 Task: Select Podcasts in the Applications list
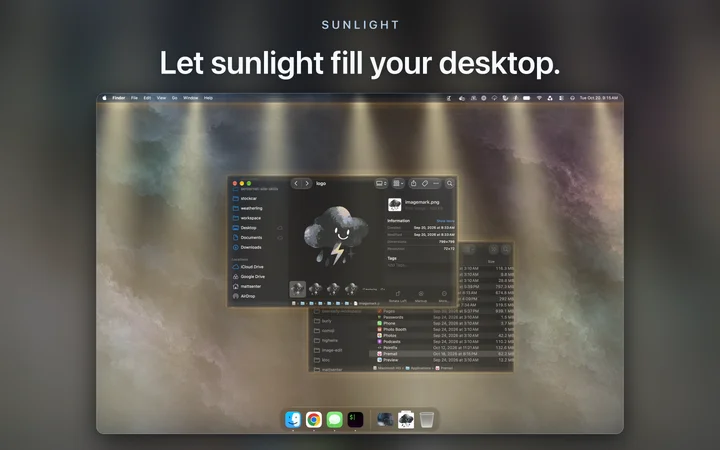point(388,342)
